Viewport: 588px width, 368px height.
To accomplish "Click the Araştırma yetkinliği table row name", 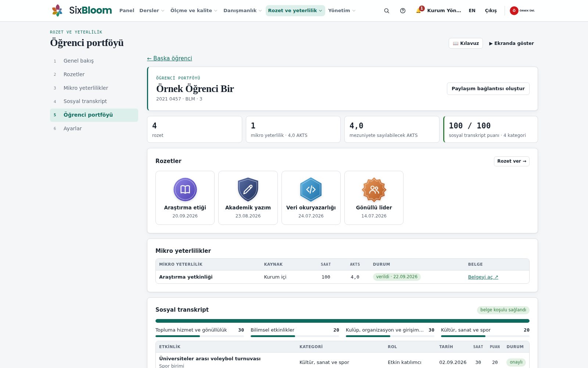I will 186,277.
